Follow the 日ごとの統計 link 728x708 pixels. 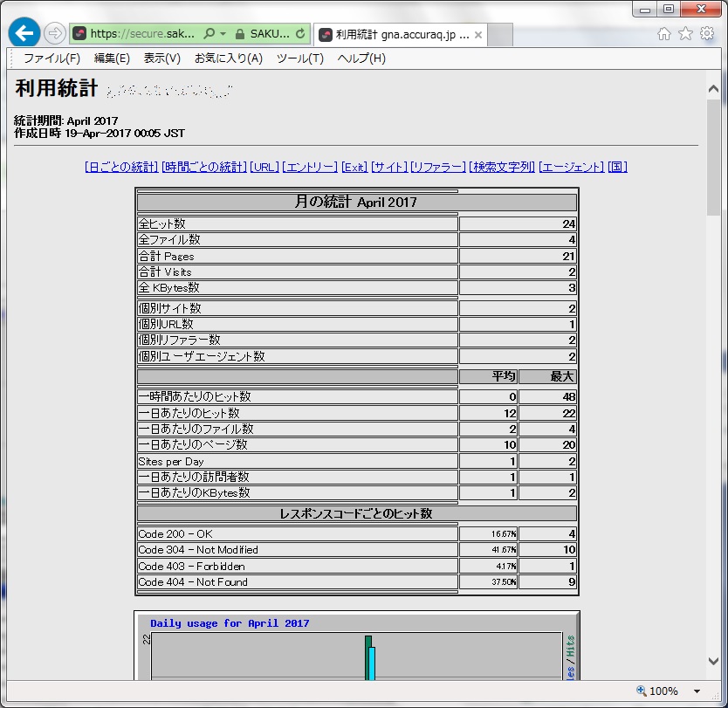(121, 167)
